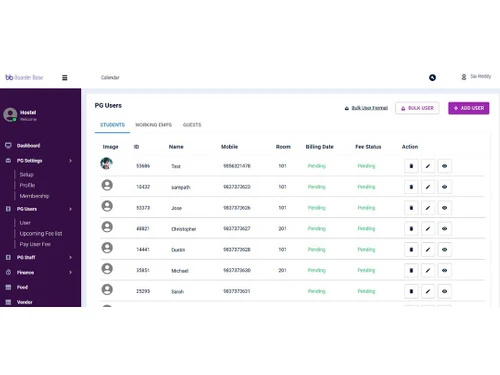
Task: Click the name Christopher in table
Action: pyautogui.click(x=184, y=229)
